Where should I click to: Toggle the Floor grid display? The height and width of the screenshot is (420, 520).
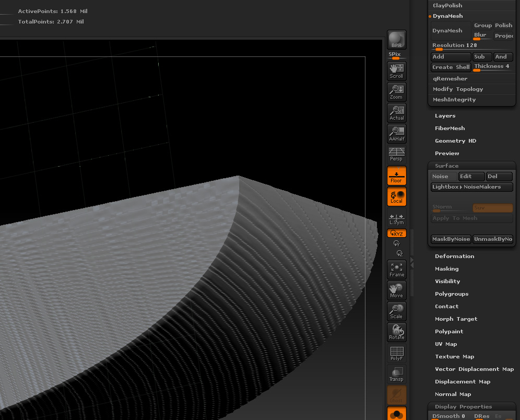396,176
